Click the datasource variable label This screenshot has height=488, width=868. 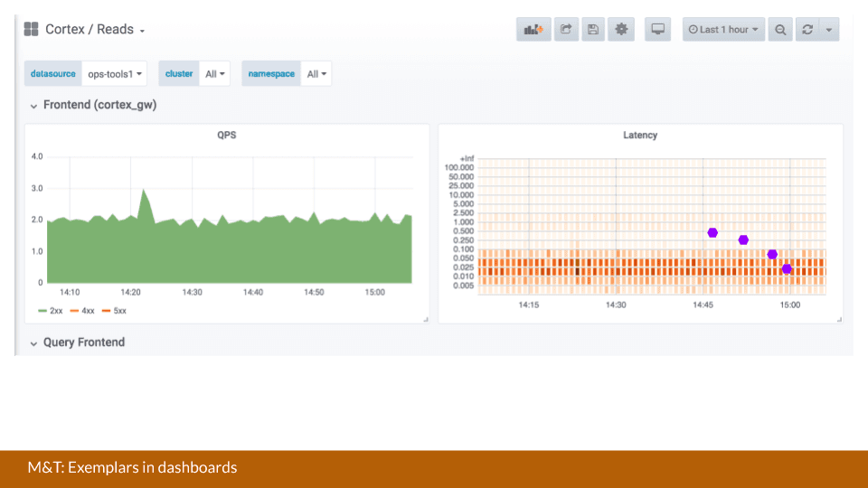tap(53, 73)
